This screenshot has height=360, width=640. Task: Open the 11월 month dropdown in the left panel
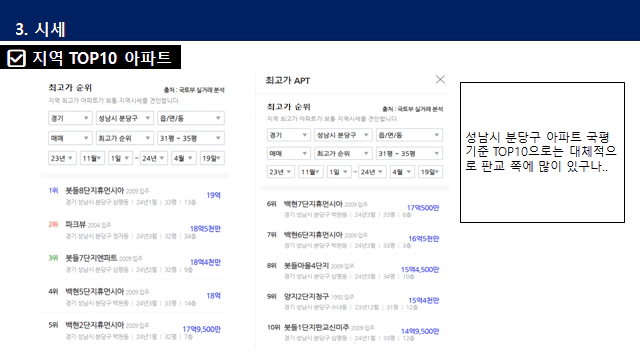point(92,158)
